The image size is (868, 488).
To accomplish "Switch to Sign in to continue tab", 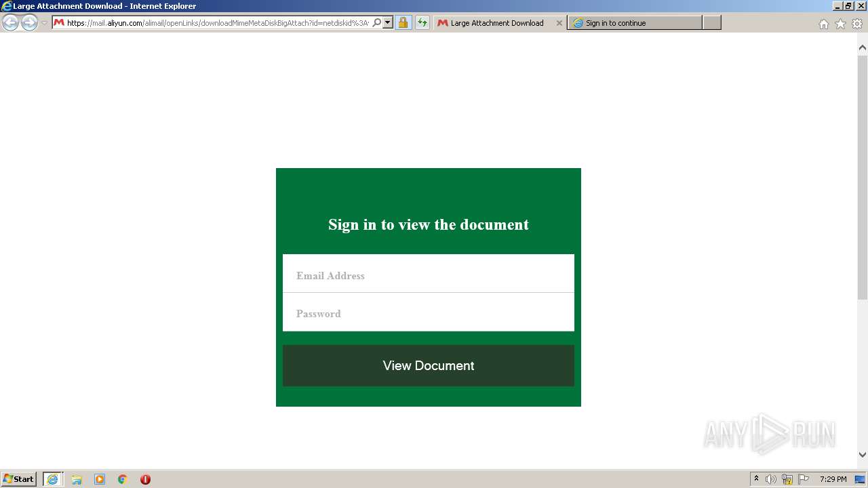I will pyautogui.click(x=635, y=23).
